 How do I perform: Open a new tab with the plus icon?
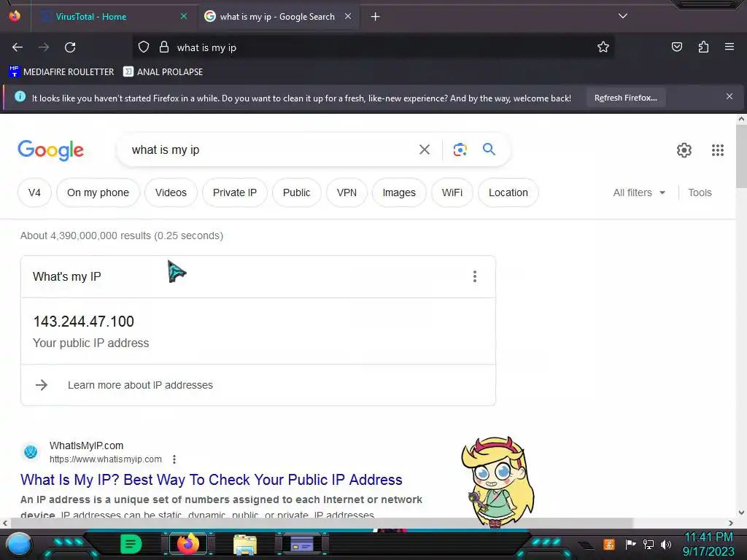point(376,17)
